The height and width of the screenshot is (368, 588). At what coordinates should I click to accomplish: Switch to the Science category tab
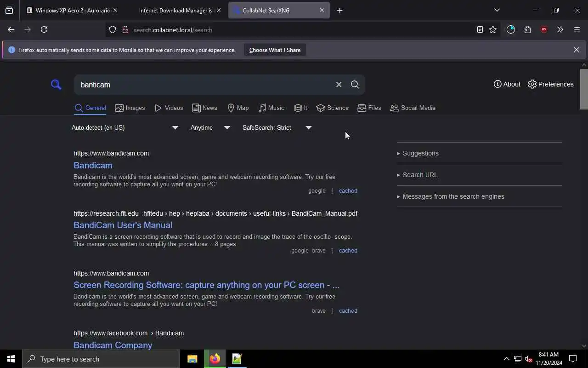(333, 108)
